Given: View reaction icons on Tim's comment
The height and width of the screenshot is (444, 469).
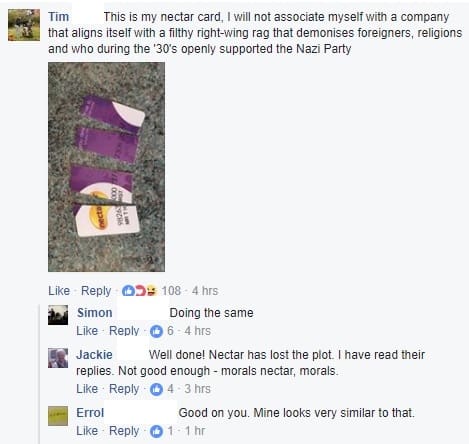Looking at the screenshot, I should tap(139, 291).
